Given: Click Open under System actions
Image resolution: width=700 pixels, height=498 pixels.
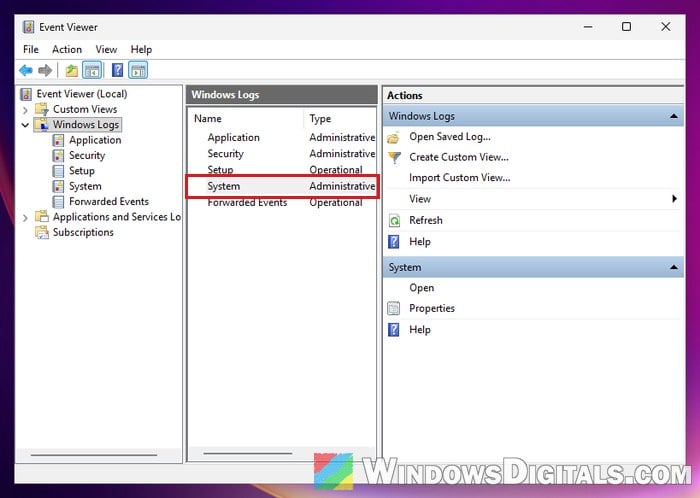Looking at the screenshot, I should click(421, 288).
